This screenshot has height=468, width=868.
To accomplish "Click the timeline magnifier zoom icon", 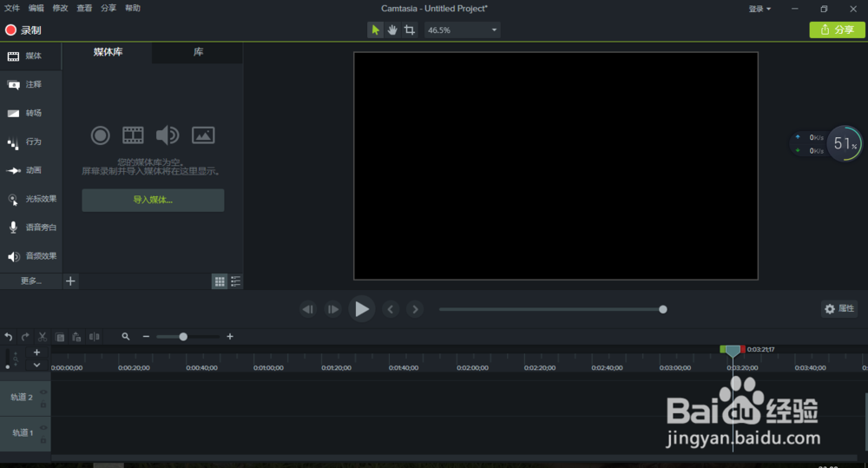I will (126, 337).
